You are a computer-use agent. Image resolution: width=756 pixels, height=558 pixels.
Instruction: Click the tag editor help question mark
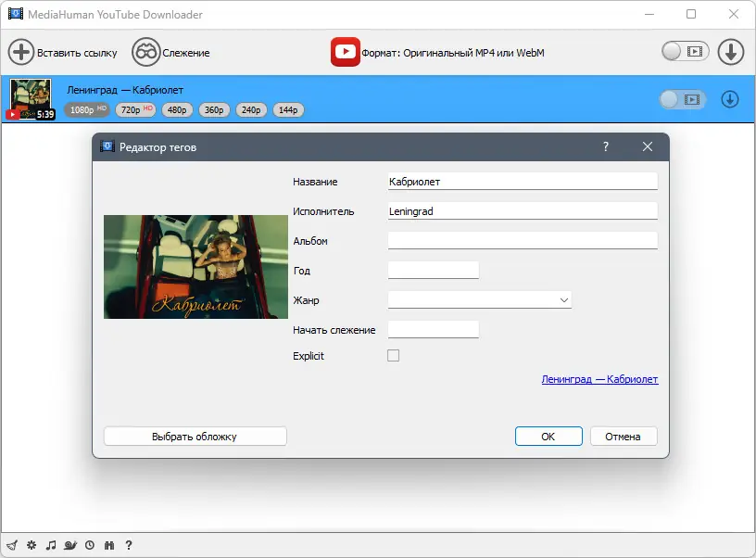point(606,146)
